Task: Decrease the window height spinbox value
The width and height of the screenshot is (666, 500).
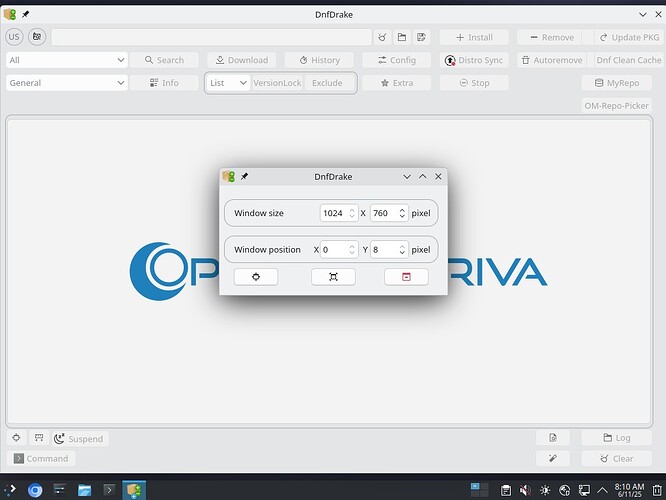Action: (x=402, y=217)
